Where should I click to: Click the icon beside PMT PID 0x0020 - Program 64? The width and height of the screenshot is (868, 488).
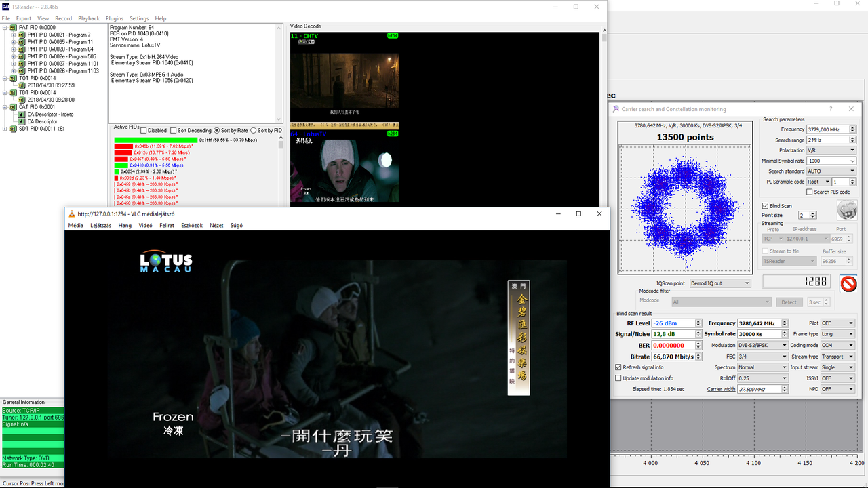22,49
